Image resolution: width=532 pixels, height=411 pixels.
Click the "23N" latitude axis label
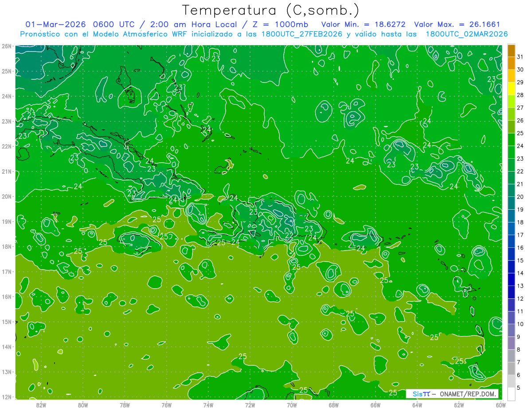(x=6, y=121)
